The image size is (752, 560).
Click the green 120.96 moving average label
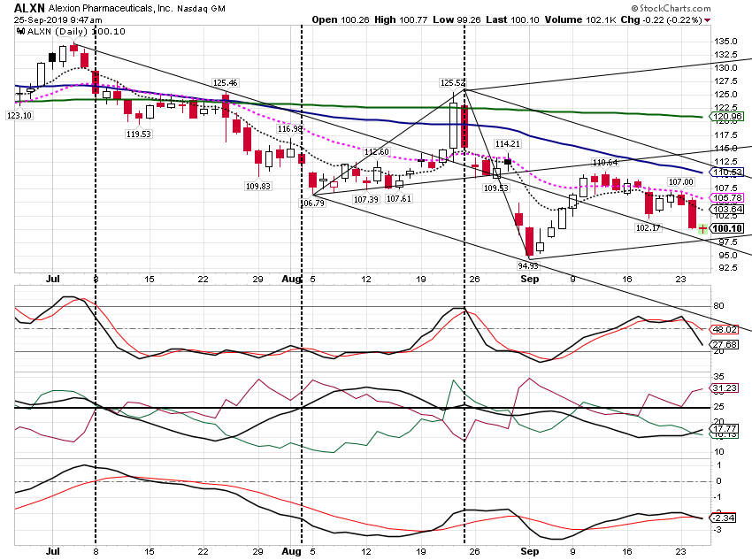coord(727,117)
